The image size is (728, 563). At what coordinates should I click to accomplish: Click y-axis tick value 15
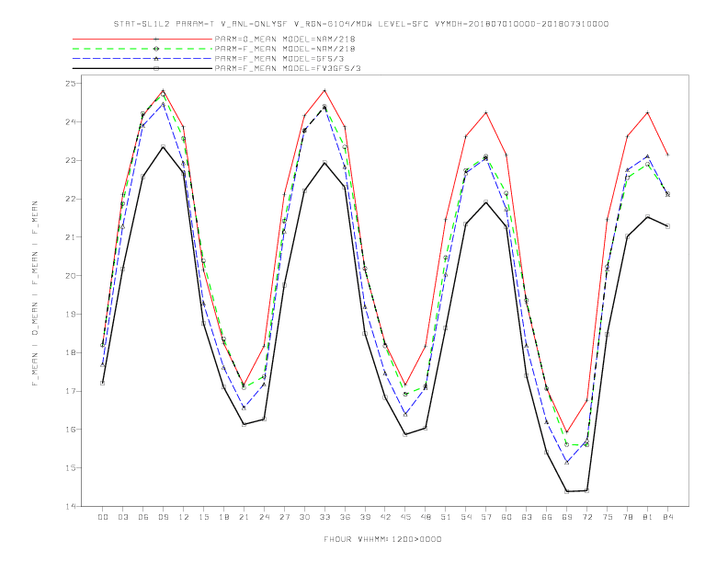[71, 467]
